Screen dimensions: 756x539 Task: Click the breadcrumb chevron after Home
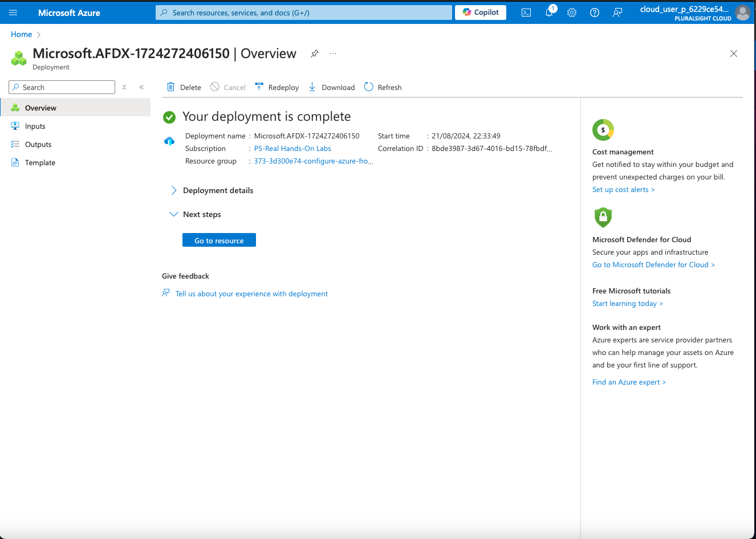39,35
